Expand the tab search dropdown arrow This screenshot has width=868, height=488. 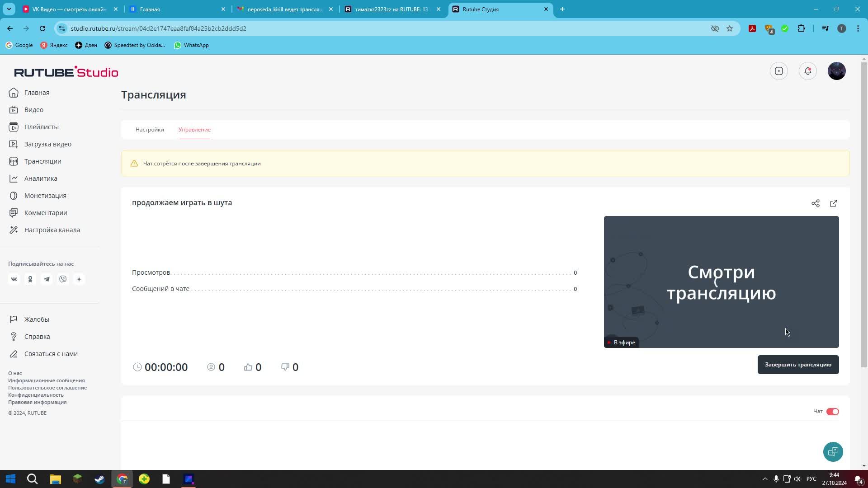9,9
